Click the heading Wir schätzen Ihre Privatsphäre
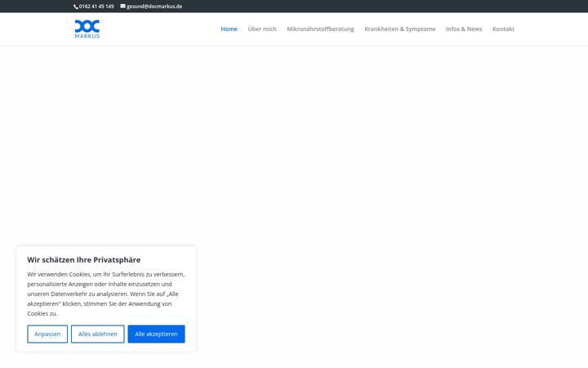 (84, 260)
